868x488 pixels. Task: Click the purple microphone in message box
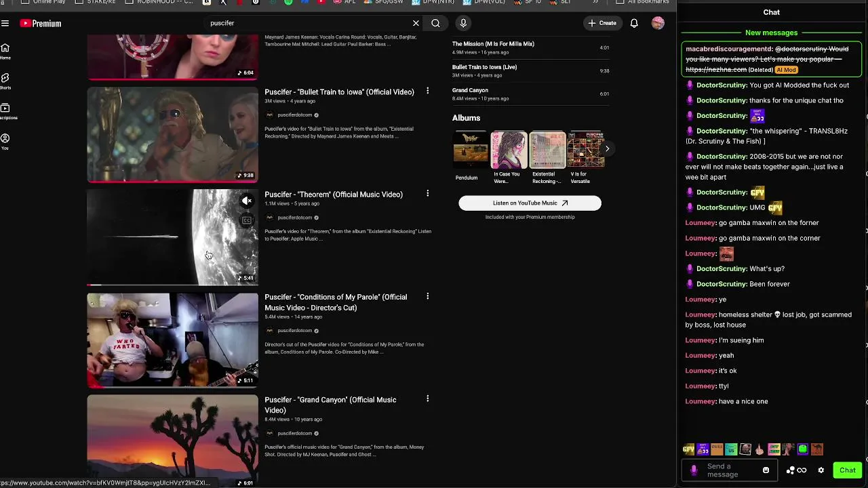point(694,470)
